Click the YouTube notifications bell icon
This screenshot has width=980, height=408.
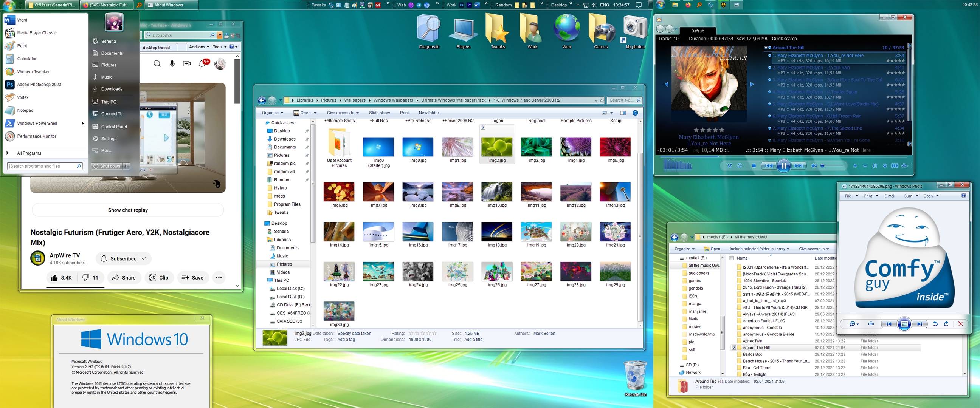pyautogui.click(x=202, y=63)
